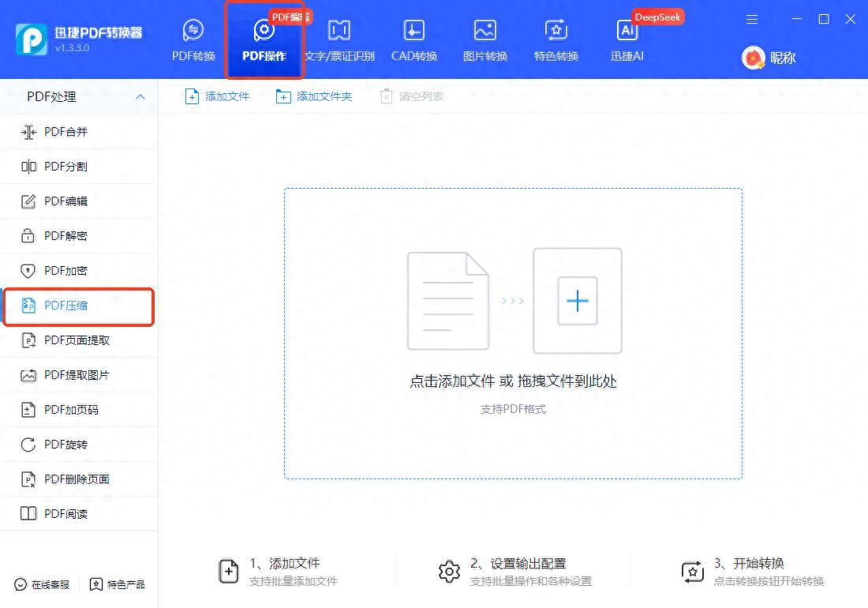Open 特色产品 link at bottom left
The image size is (868, 608).
[x=118, y=584]
